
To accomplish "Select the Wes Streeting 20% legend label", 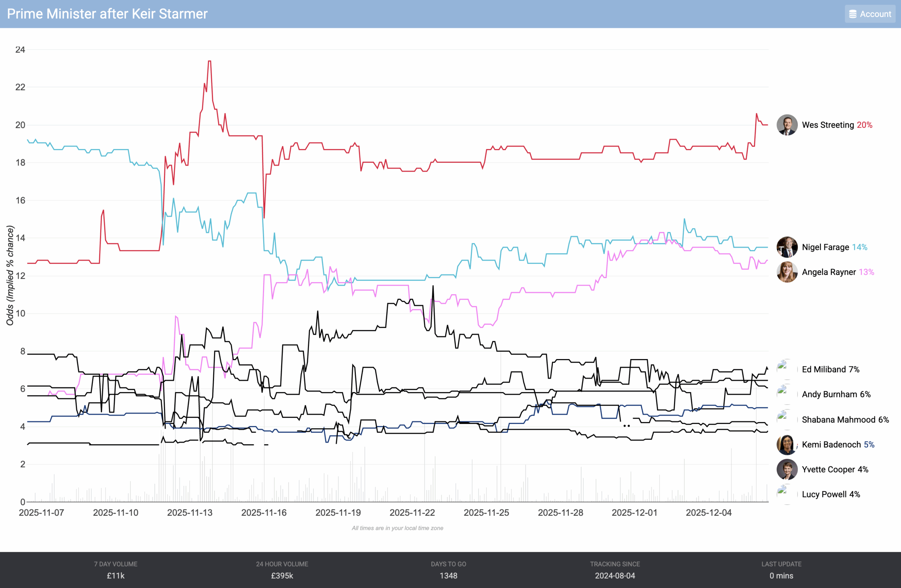I will [x=837, y=125].
